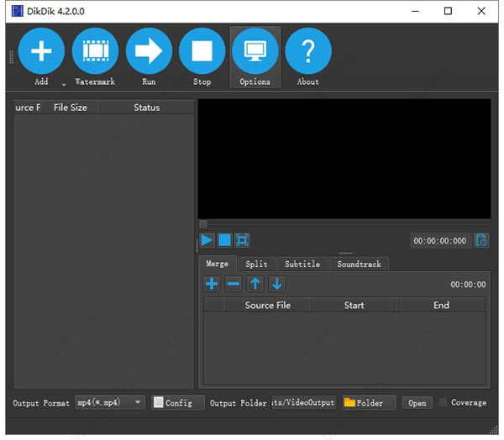Viewport: 504px width, 440px height.
Task: Expand the Output Format dropdown
Action: pyautogui.click(x=138, y=402)
